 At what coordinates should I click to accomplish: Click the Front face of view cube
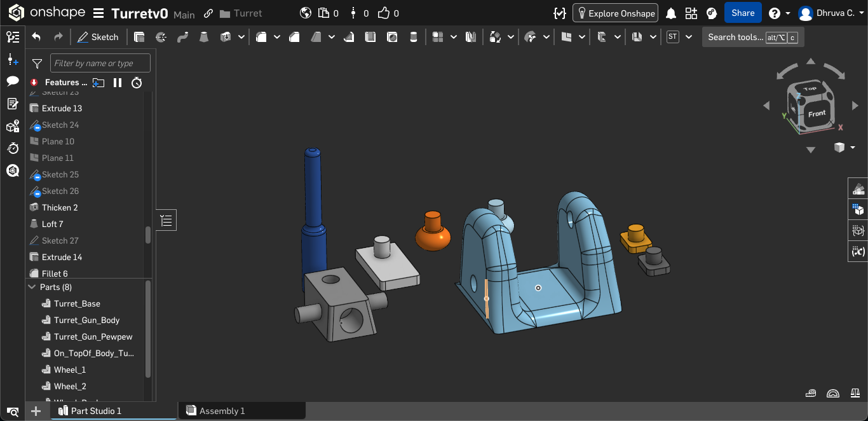[817, 114]
